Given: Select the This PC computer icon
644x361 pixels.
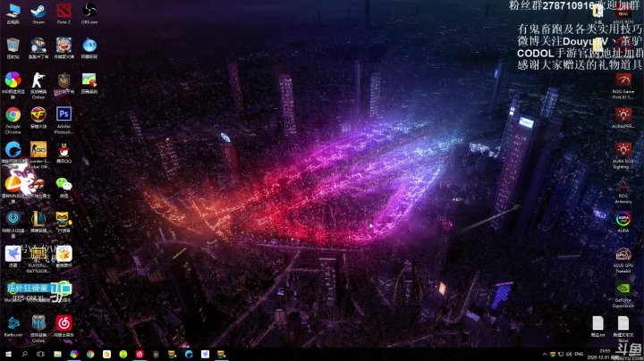Looking at the screenshot, I should [x=13, y=13].
